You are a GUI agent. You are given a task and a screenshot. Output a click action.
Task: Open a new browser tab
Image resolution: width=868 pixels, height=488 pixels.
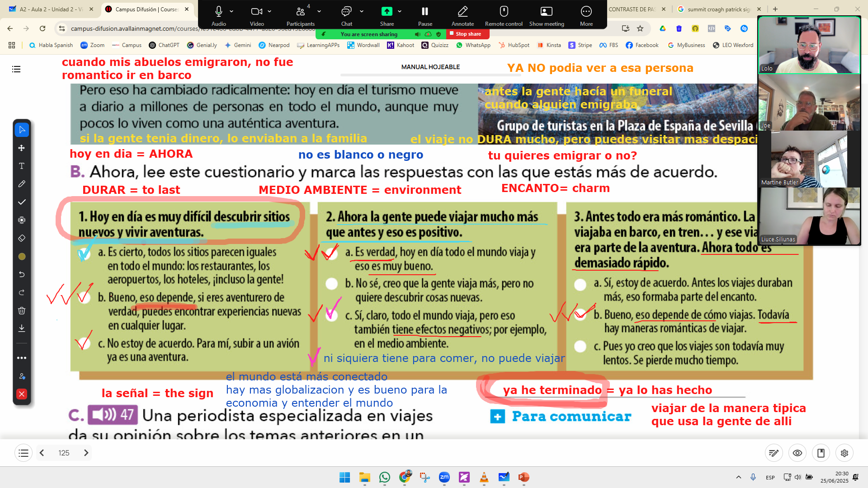(775, 9)
